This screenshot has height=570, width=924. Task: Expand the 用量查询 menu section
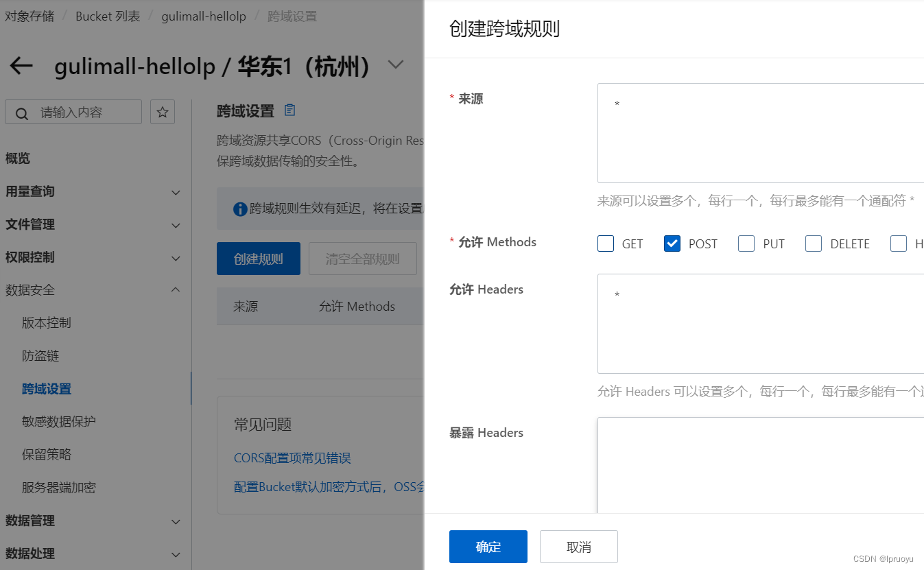176,193
